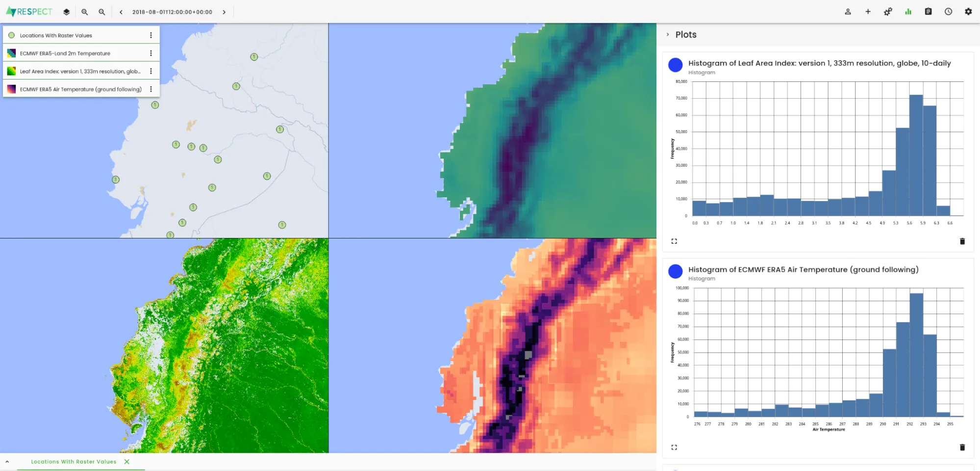Image resolution: width=980 pixels, height=471 pixels.
Task: Open the settings gear icon
Action: (968, 12)
